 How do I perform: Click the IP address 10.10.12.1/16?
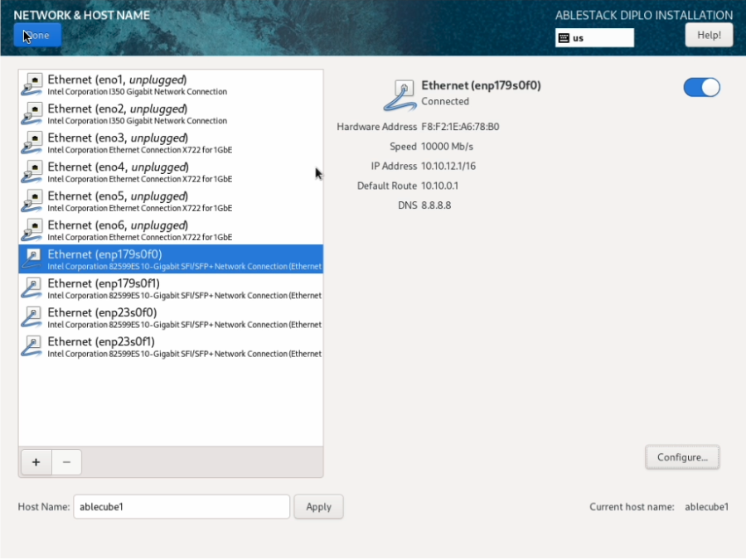pos(448,166)
